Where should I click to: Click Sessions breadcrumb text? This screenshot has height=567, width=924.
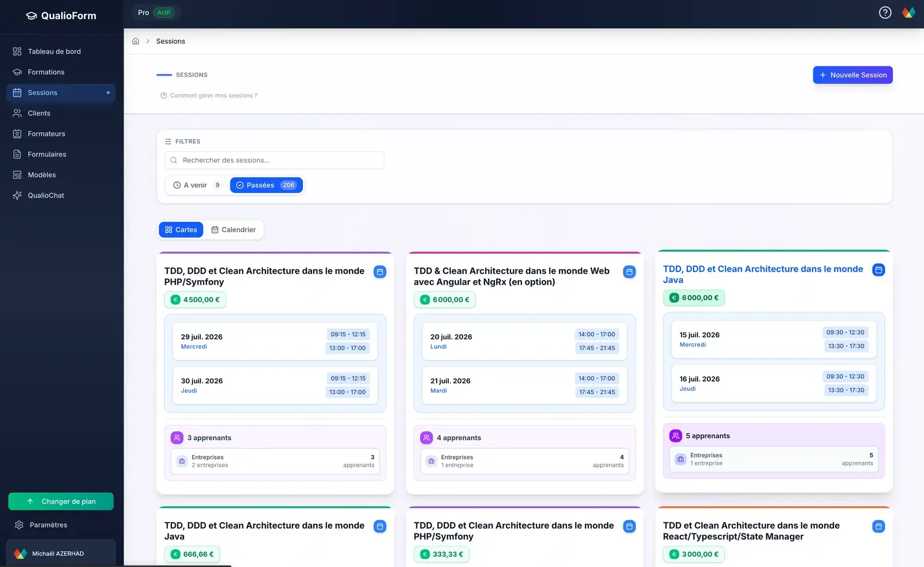click(170, 41)
